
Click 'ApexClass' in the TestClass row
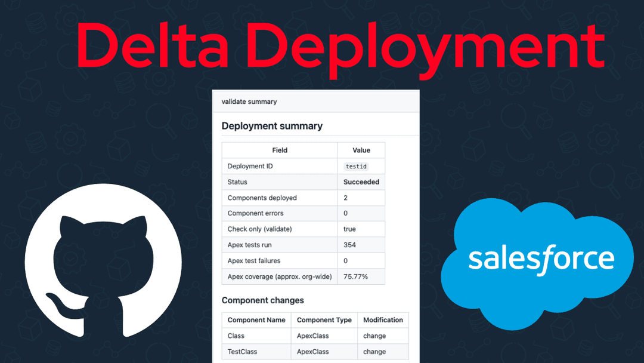[313, 352]
